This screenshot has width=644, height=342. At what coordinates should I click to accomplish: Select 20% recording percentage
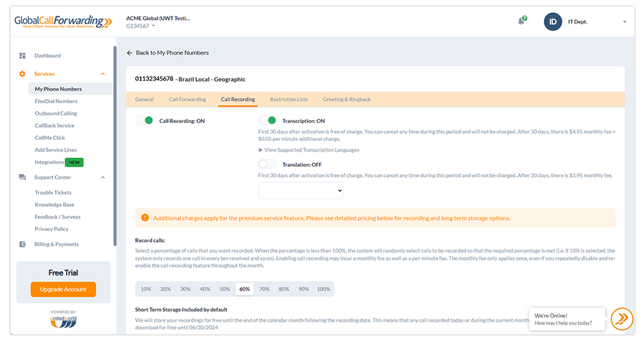pyautogui.click(x=165, y=289)
